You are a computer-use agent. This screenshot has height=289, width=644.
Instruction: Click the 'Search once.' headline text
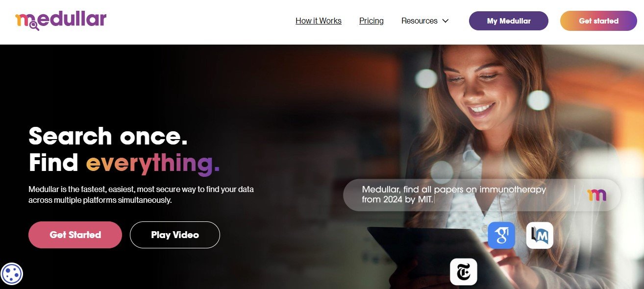coord(108,136)
